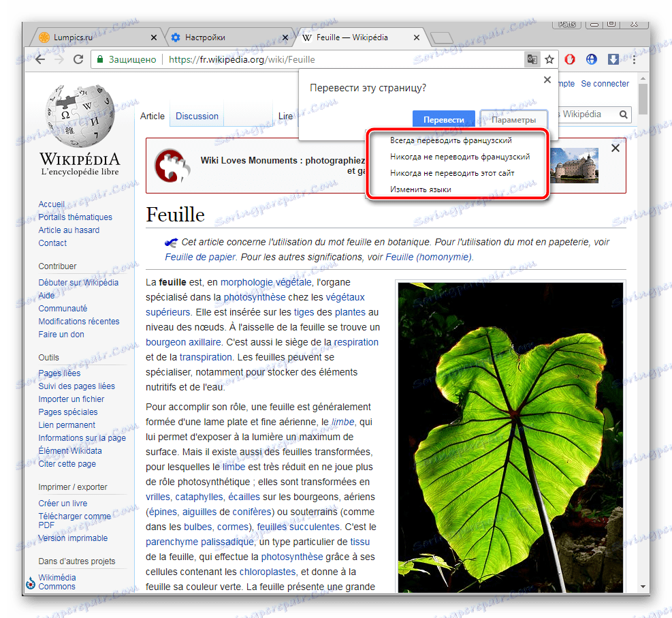This screenshot has height=618, width=672.
Task: Click the Wikipédia search field
Action: coord(587,114)
